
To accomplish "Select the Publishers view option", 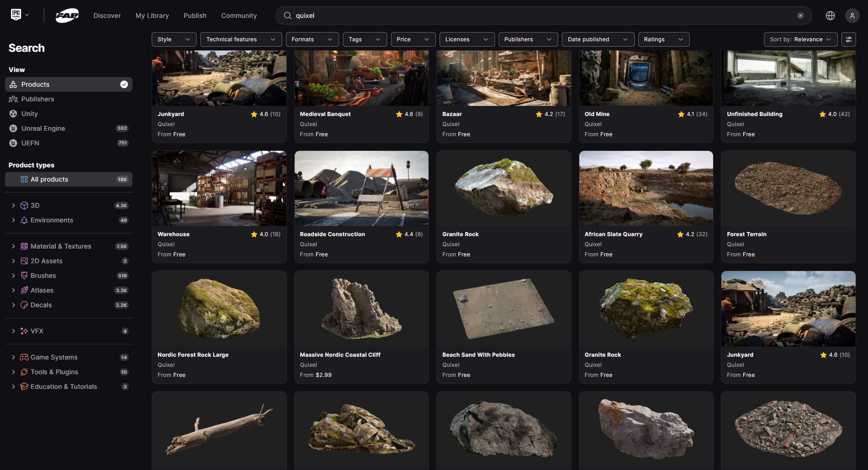I will [69, 99].
